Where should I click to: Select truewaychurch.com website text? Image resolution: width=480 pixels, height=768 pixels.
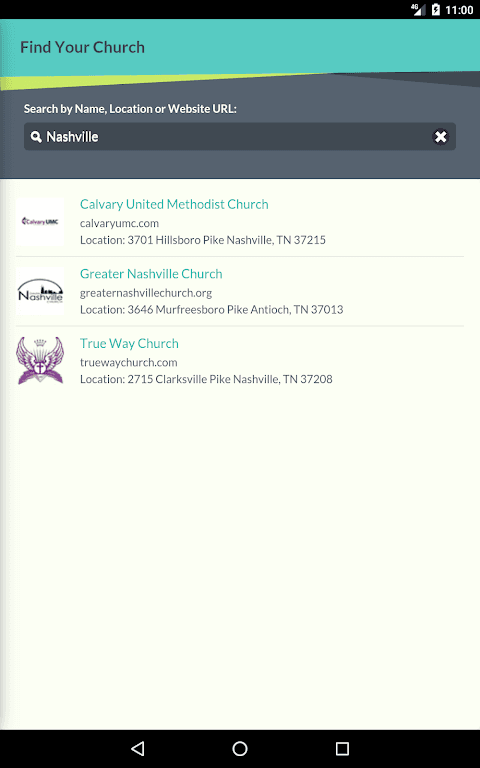click(128, 362)
